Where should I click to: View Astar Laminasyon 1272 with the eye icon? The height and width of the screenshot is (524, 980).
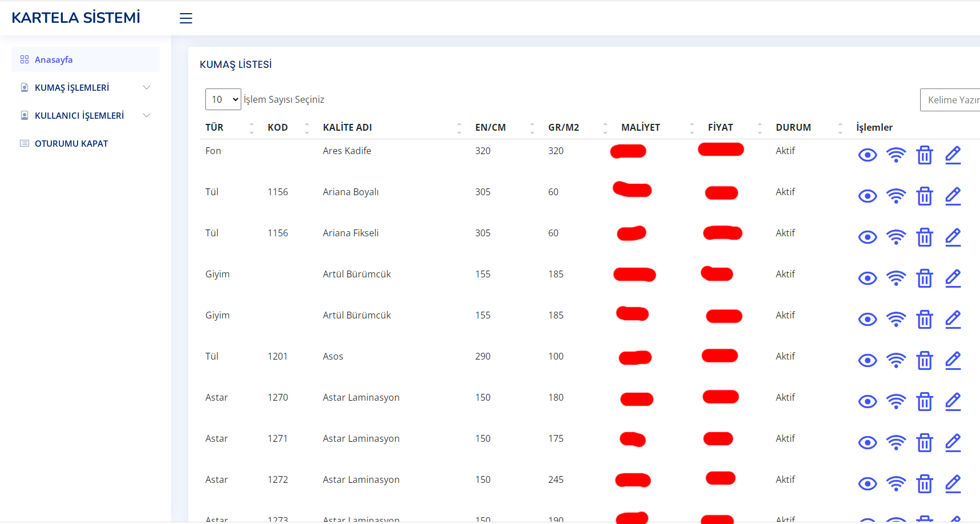point(868,483)
